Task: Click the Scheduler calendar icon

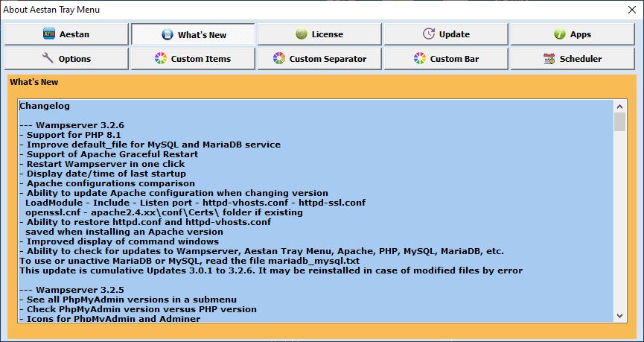Action: [x=549, y=58]
